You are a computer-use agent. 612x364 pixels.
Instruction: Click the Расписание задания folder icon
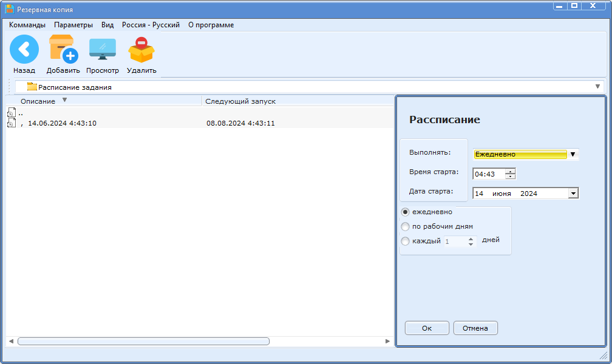tap(32, 87)
